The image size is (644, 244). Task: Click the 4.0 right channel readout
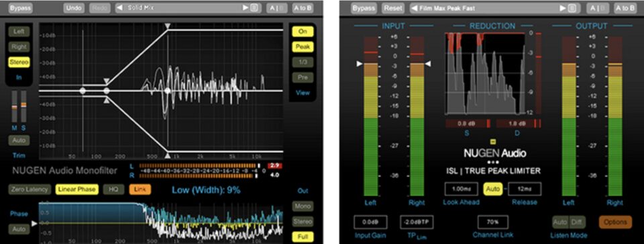coord(275,175)
